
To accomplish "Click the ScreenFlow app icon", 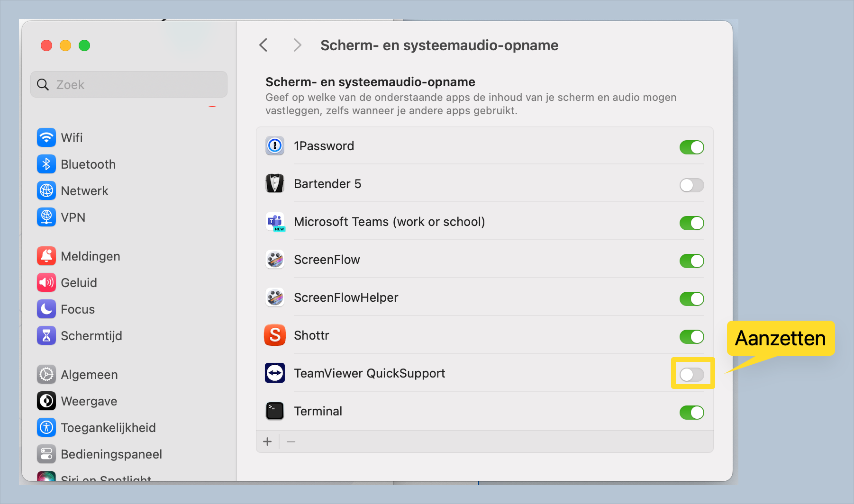I will pos(275,260).
